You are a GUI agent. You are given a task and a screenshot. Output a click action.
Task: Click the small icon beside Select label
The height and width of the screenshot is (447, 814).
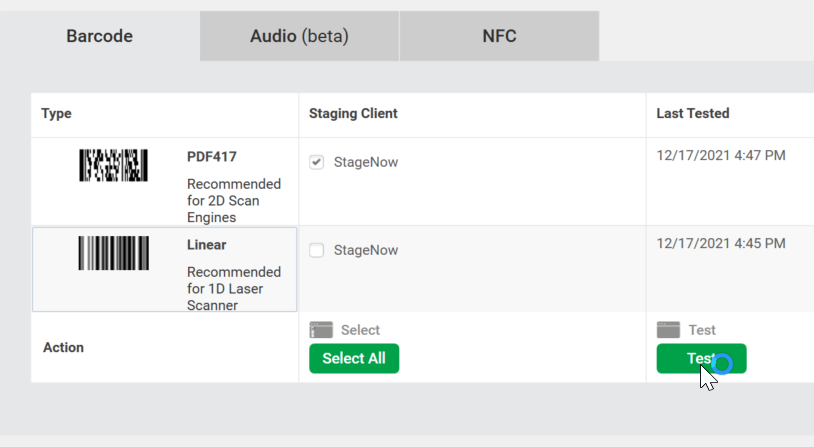[x=320, y=330]
